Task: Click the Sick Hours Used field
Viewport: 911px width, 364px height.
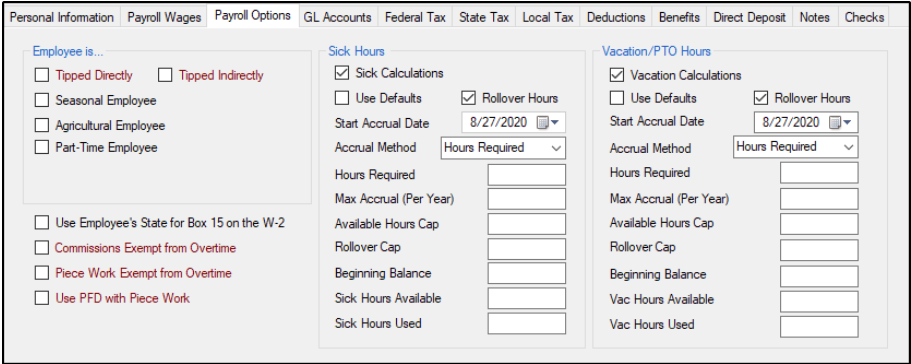Action: point(527,323)
